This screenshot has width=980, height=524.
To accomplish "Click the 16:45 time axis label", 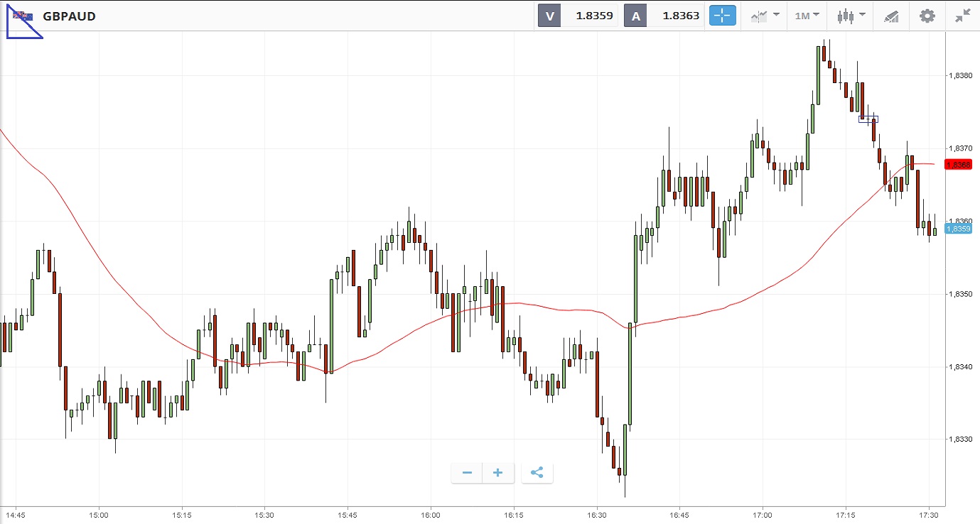I will click(x=679, y=514).
